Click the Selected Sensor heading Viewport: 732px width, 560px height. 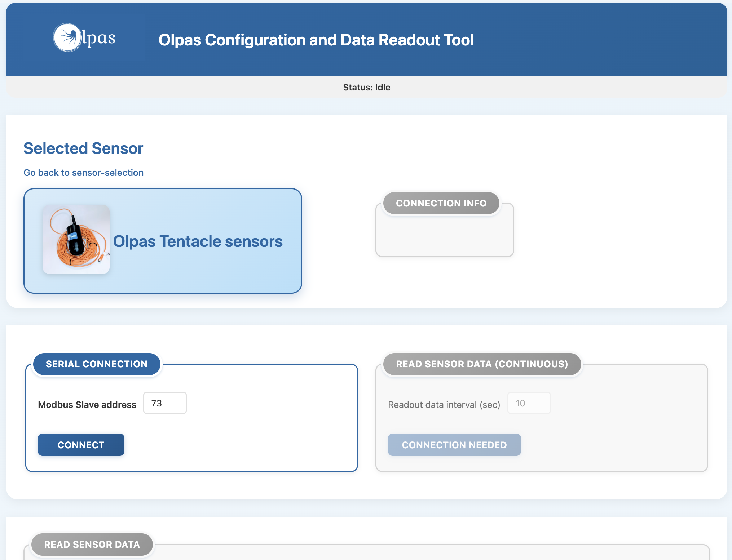pos(83,148)
